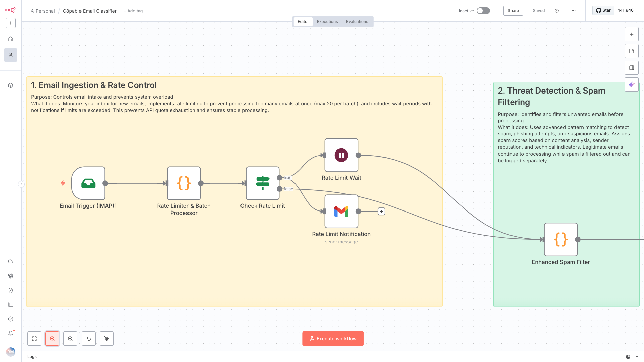
Task: Switch to the Editor tab
Action: (303, 22)
